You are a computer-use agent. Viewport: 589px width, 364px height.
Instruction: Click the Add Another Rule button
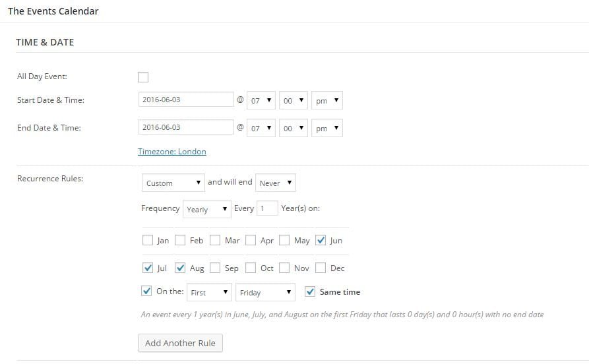point(181,343)
